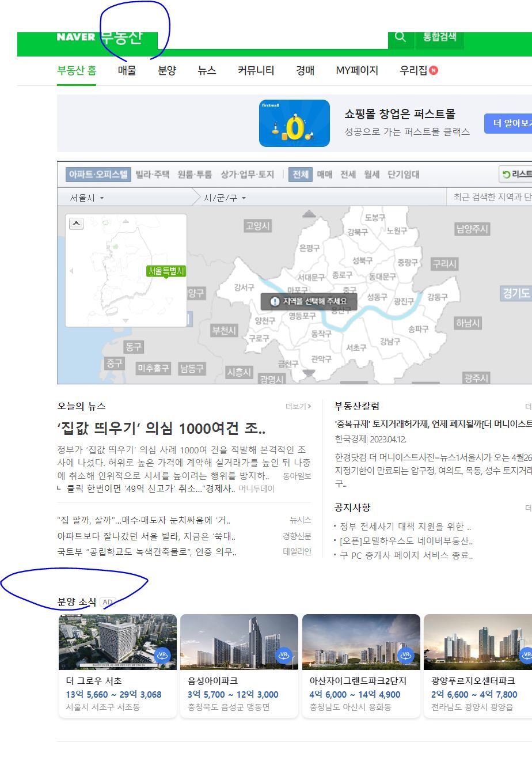Pan main map up with arrow
The image size is (532, 776).
tap(309, 214)
